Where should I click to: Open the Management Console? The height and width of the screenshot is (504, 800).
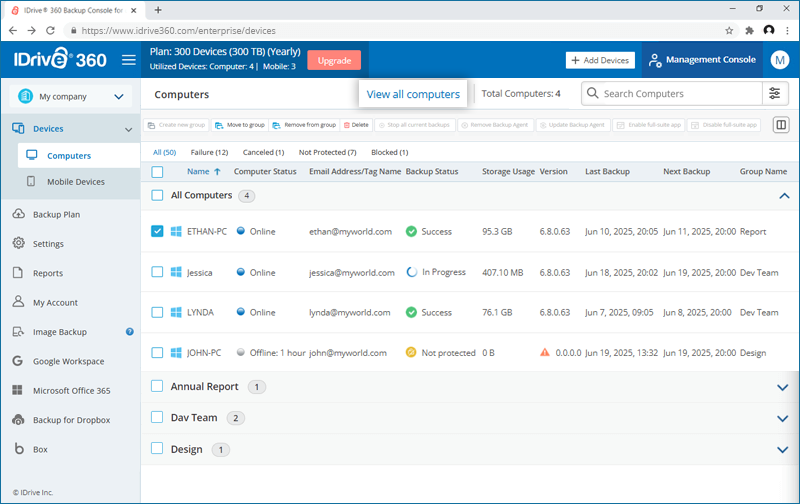(x=702, y=60)
